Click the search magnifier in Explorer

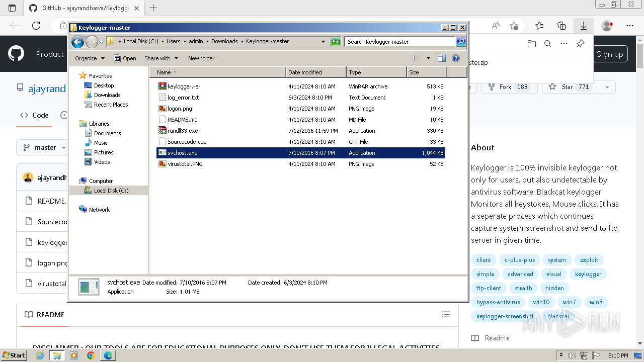pos(460,42)
